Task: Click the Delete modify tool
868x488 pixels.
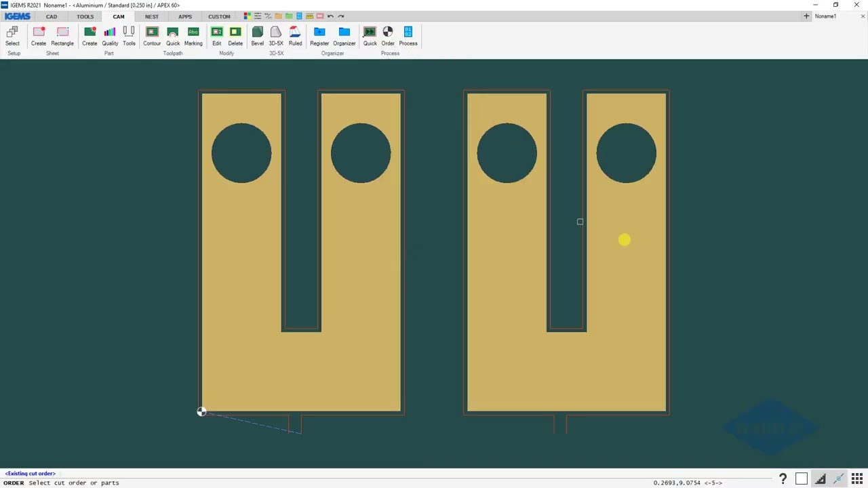Action: pyautogui.click(x=235, y=37)
